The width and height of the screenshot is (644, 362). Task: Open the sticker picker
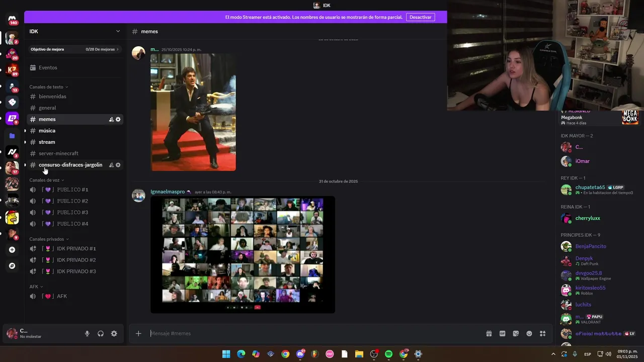point(516,333)
